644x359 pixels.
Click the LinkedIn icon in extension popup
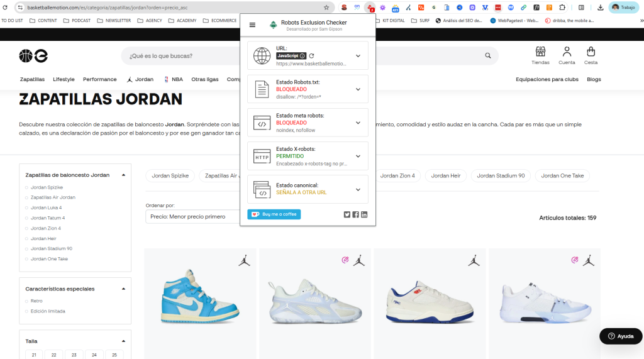pos(364,214)
